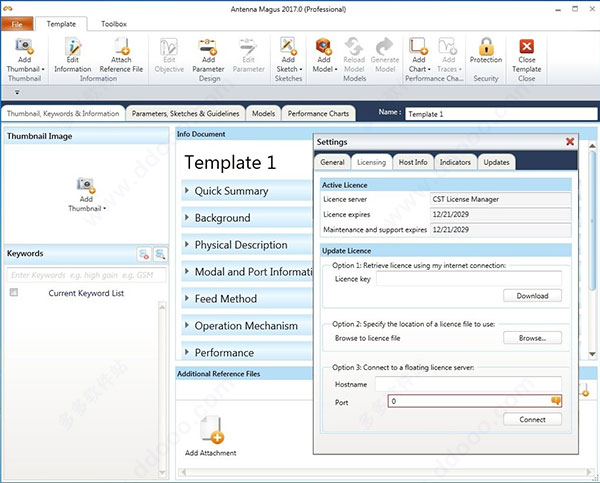The width and height of the screenshot is (600, 483).
Task: Click Add Attachment icon in reference files
Action: pyautogui.click(x=211, y=430)
